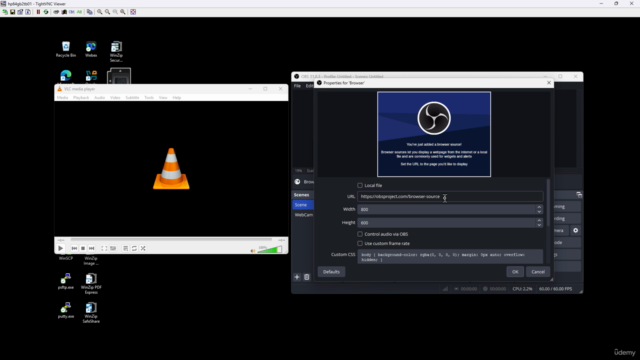
Task: Click the VLC seek progress bar
Action: [171, 240]
